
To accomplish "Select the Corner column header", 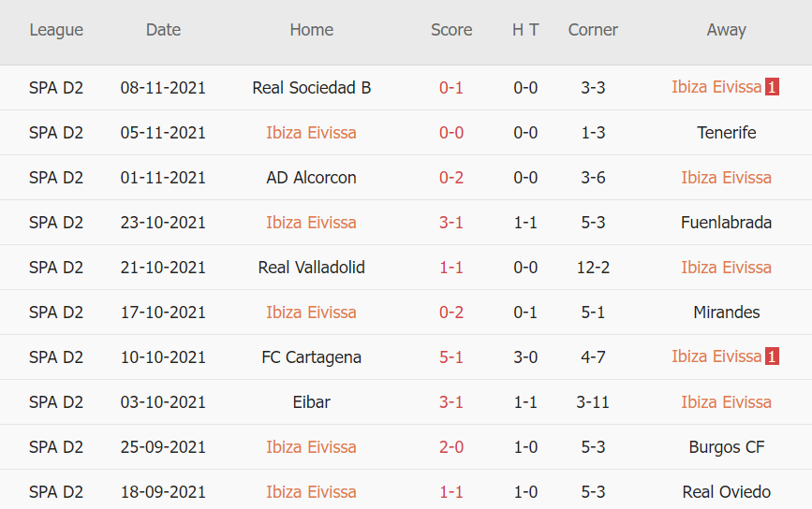I will click(593, 30).
